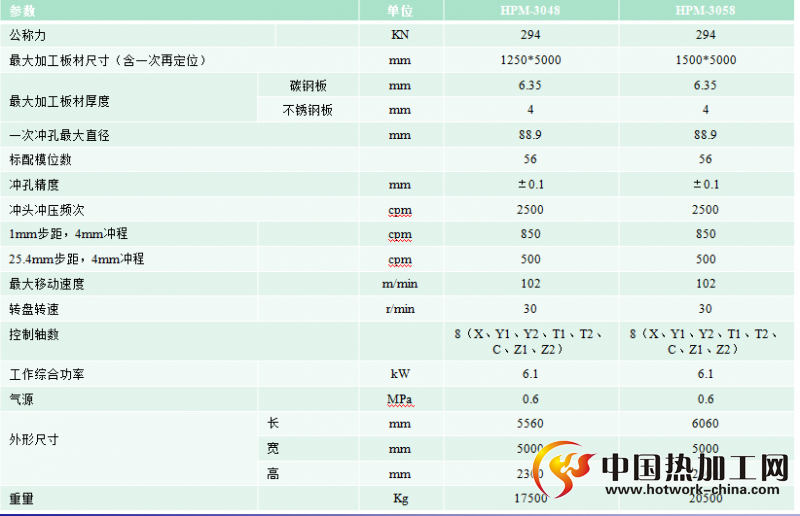This screenshot has height=516, width=800.
Task: Click 88.9 in the HPM-3048 column
Action: point(530,135)
